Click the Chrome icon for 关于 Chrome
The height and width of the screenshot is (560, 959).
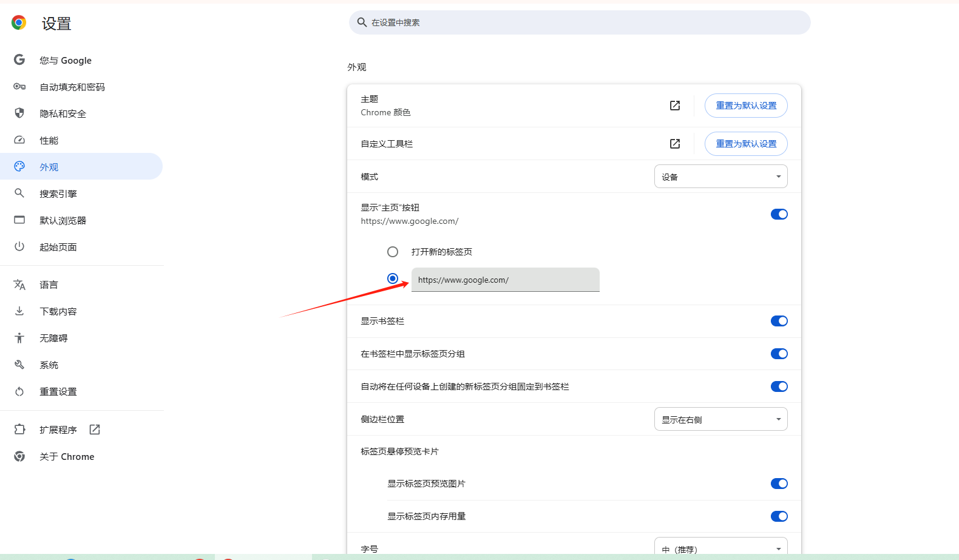[19, 456]
